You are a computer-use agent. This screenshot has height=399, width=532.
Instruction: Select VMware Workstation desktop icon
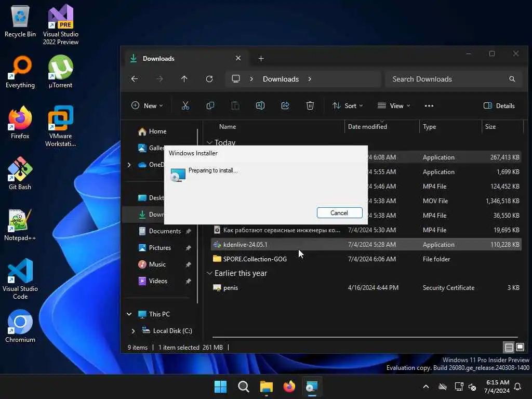pos(60,126)
